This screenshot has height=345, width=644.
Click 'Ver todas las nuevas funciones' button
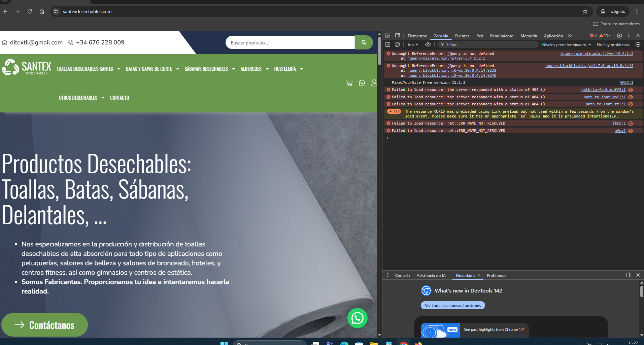[453, 306]
